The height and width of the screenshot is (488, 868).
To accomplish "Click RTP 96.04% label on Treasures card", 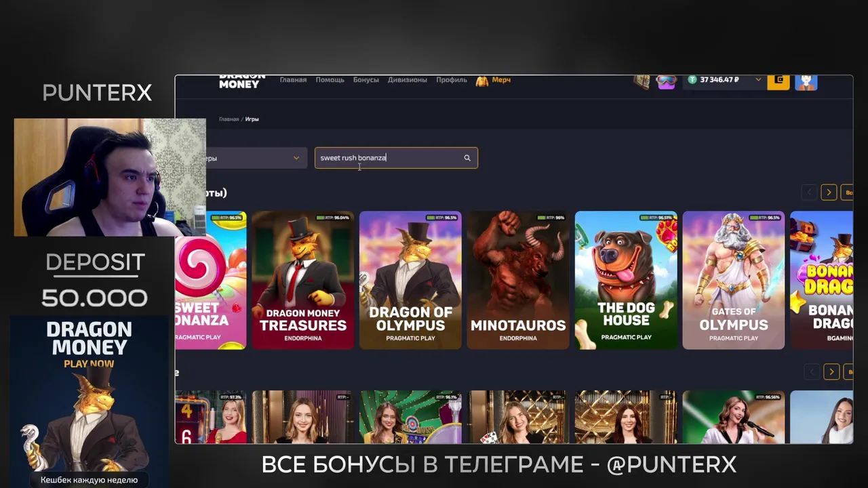I will (x=333, y=218).
